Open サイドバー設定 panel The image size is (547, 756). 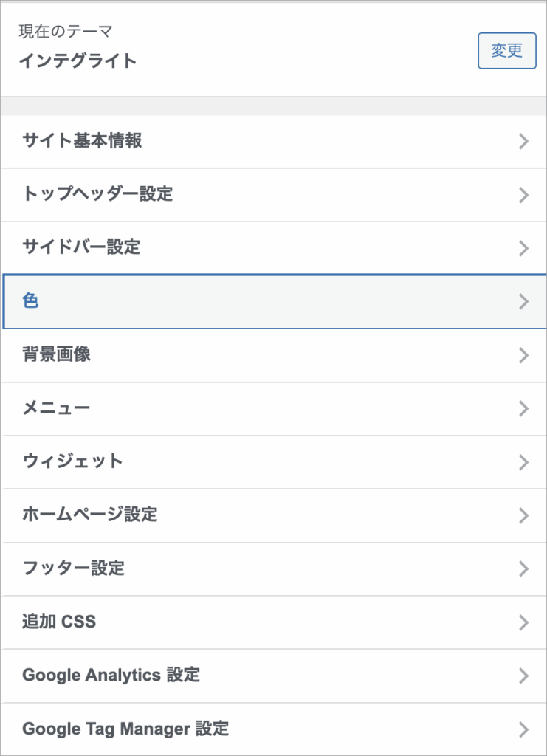[x=81, y=247]
